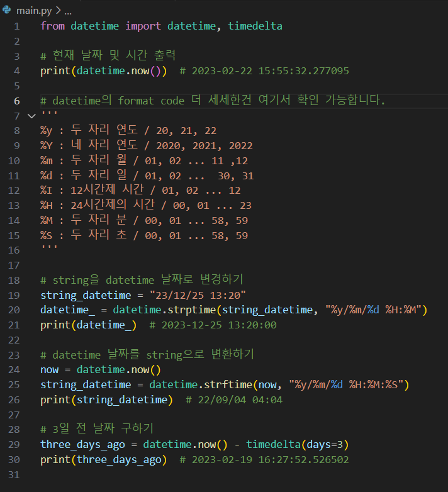Open the main.py breadcrumb item
The image size is (448, 492).
point(34,11)
